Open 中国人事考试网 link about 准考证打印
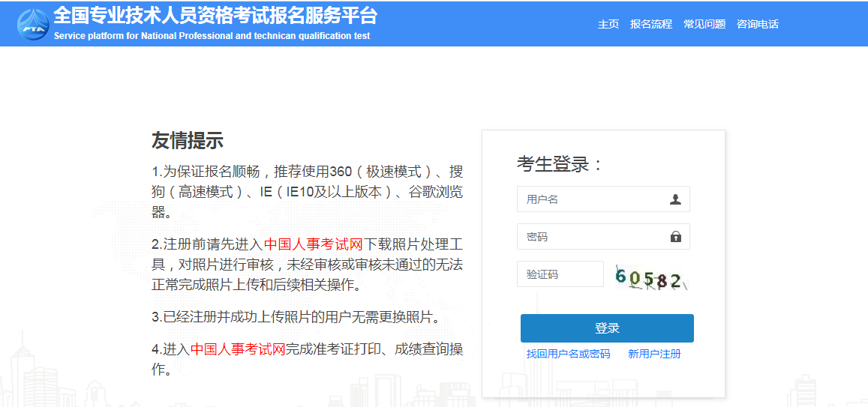The height and width of the screenshot is (407, 868). 238,349
